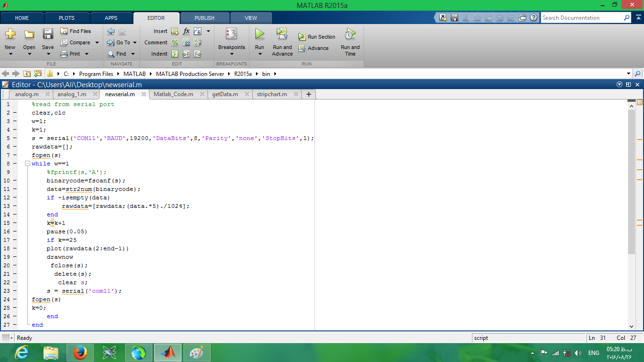Switch to the HOME ribbon tab
This screenshot has height=362, width=644.
[x=22, y=18]
